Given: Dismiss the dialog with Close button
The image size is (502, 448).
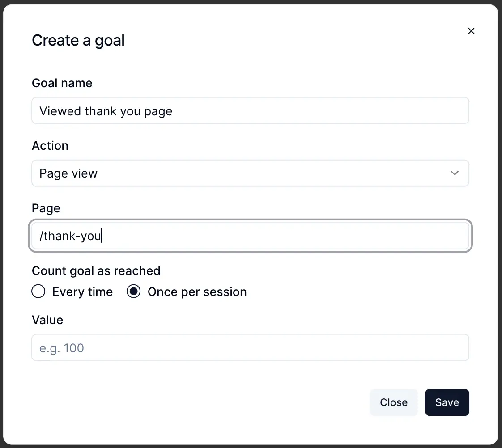Looking at the screenshot, I should pyautogui.click(x=393, y=402).
